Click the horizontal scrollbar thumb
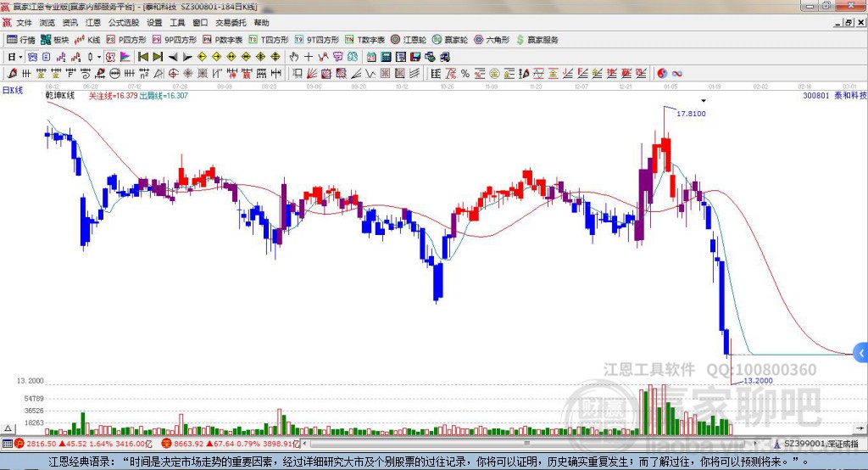The height and width of the screenshot is (470, 868). pyautogui.click(x=527, y=444)
